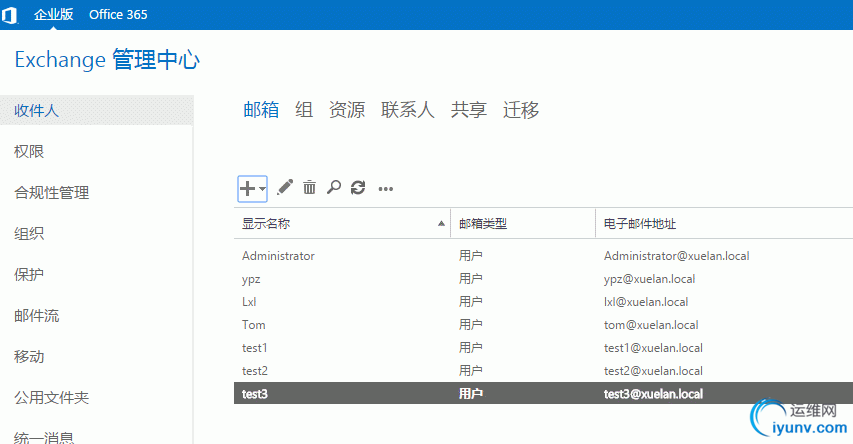Click email test3@xuelan.local
The width and height of the screenshot is (853, 444).
click(653, 394)
